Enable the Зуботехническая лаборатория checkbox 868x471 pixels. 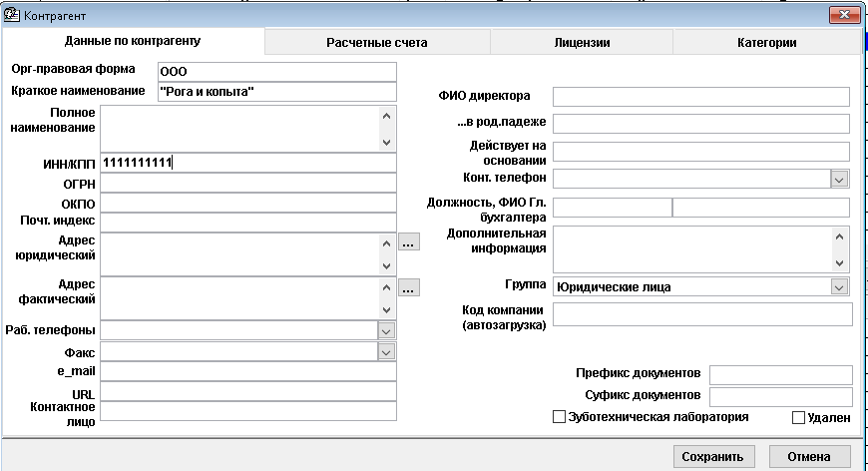pyautogui.click(x=559, y=417)
